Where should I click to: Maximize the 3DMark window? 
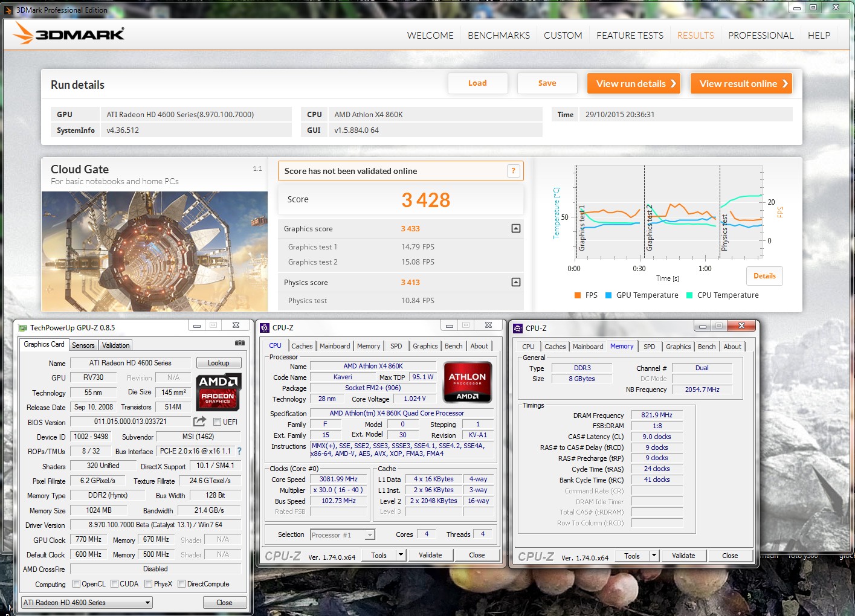(x=813, y=8)
